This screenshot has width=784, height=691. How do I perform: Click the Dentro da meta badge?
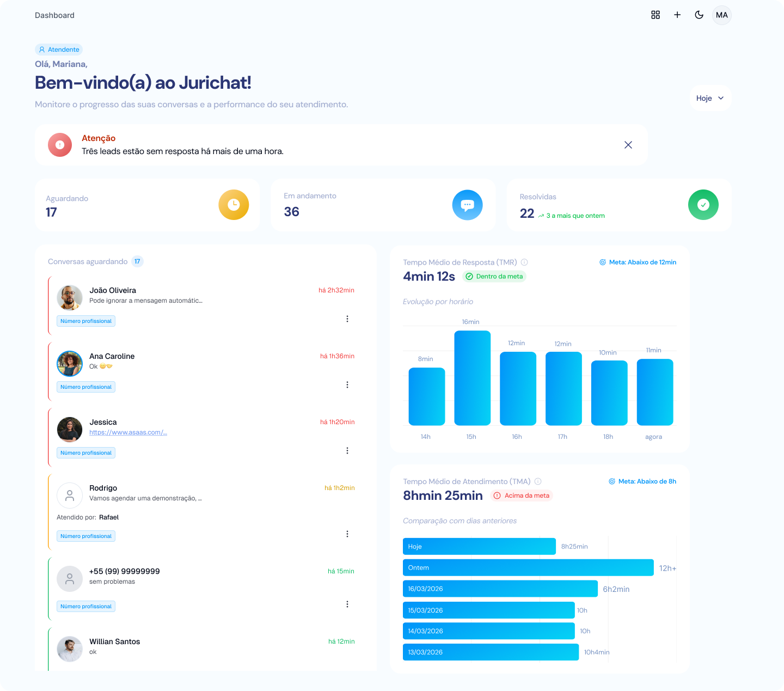pos(494,277)
